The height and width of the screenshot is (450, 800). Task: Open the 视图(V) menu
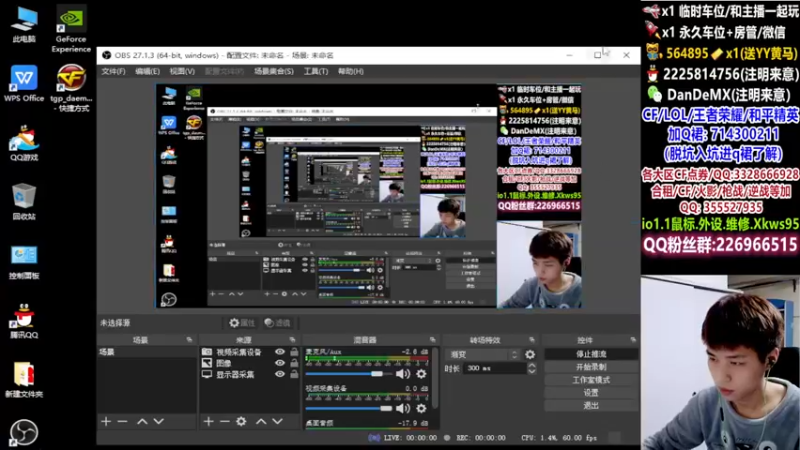(182, 71)
